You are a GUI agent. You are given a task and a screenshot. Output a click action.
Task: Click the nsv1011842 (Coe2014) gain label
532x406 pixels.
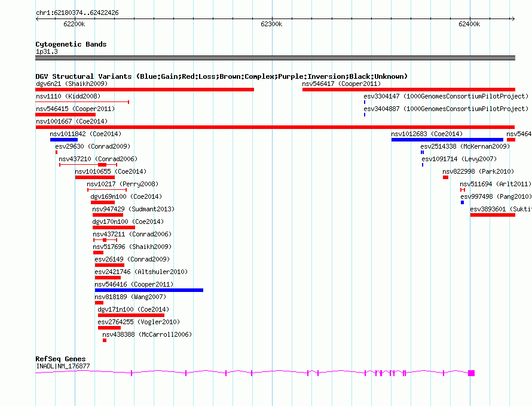pos(85,134)
